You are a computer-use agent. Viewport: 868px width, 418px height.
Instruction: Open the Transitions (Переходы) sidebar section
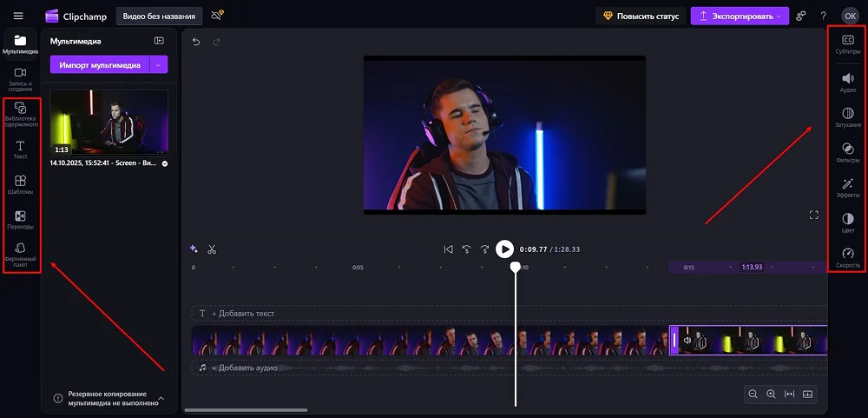20,219
